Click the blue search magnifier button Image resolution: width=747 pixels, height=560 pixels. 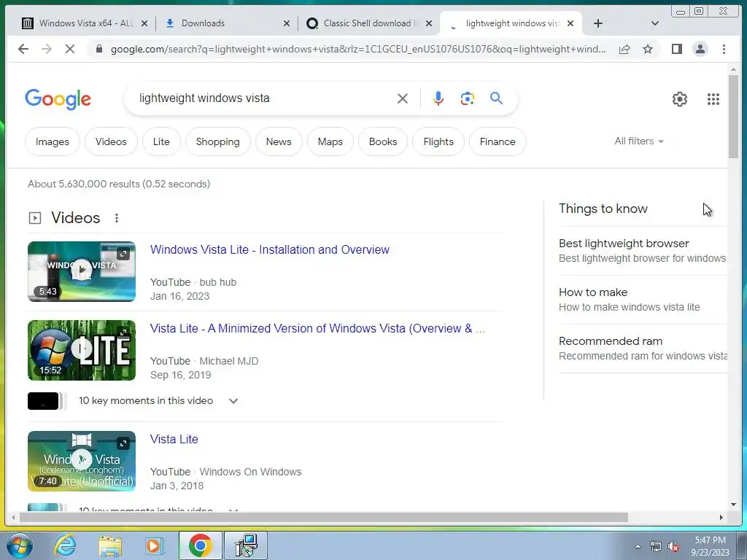[x=496, y=98]
